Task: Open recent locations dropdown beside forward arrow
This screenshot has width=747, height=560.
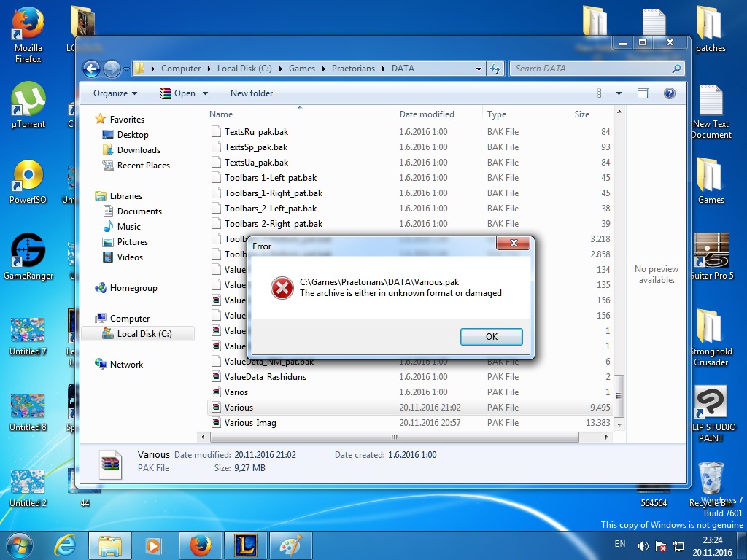Action: click(x=126, y=69)
